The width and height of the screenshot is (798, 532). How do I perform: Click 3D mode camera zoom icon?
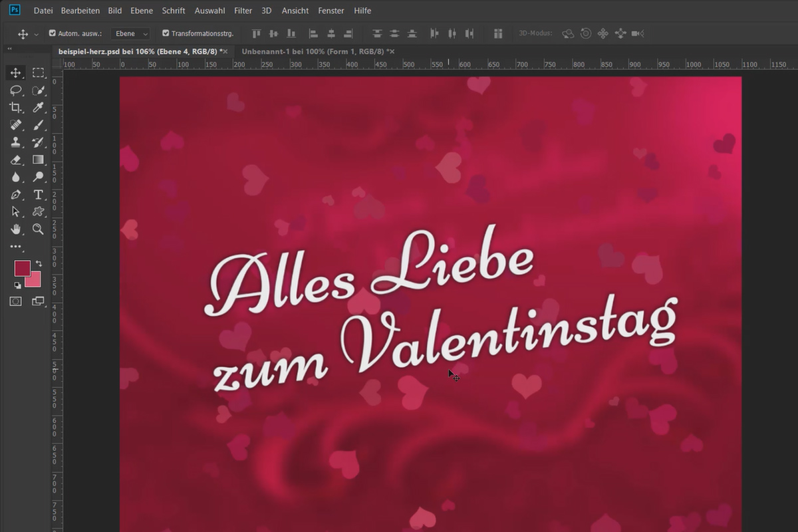(638, 33)
